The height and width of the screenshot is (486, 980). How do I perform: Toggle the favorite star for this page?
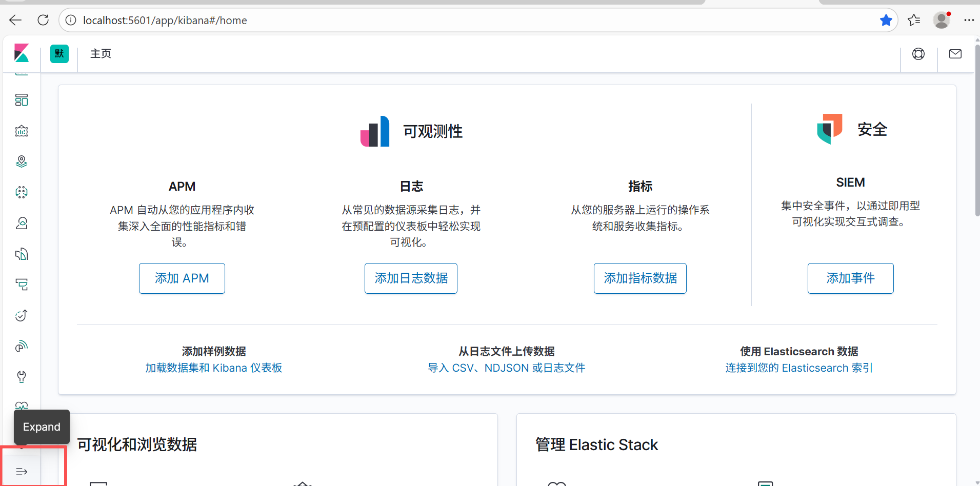point(886,20)
